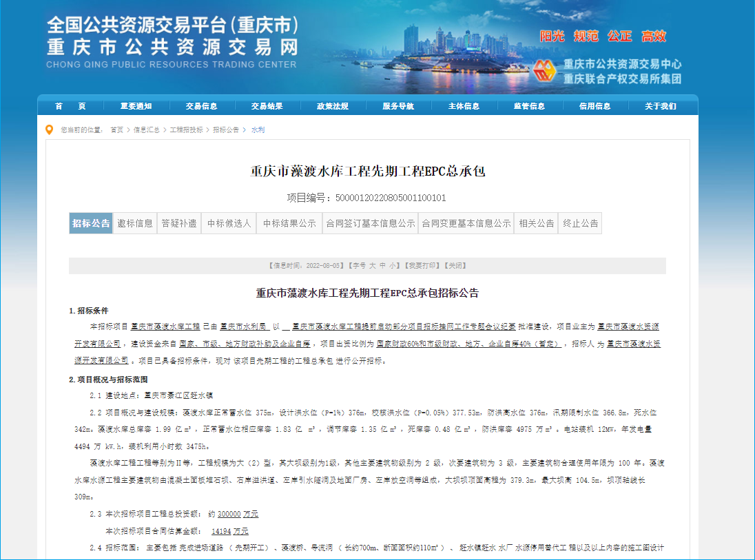Open 关于我们 in the navigation bar
The height and width of the screenshot is (560, 755).
pyautogui.click(x=661, y=106)
